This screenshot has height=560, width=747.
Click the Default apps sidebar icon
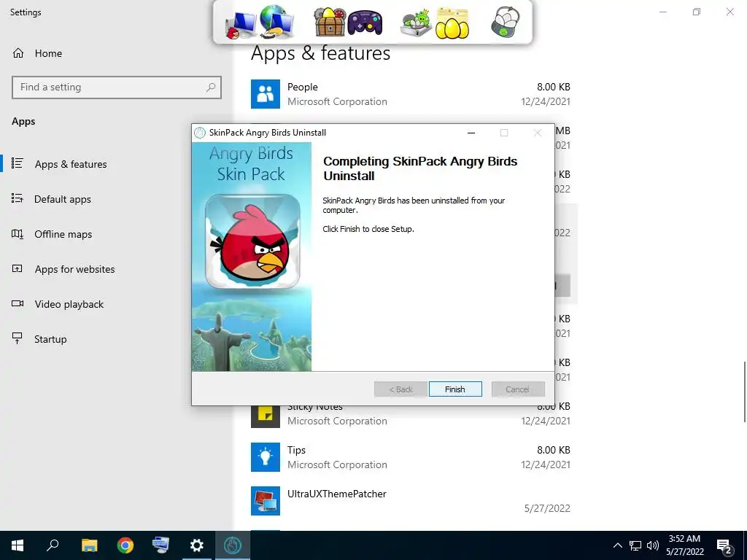[18, 198]
